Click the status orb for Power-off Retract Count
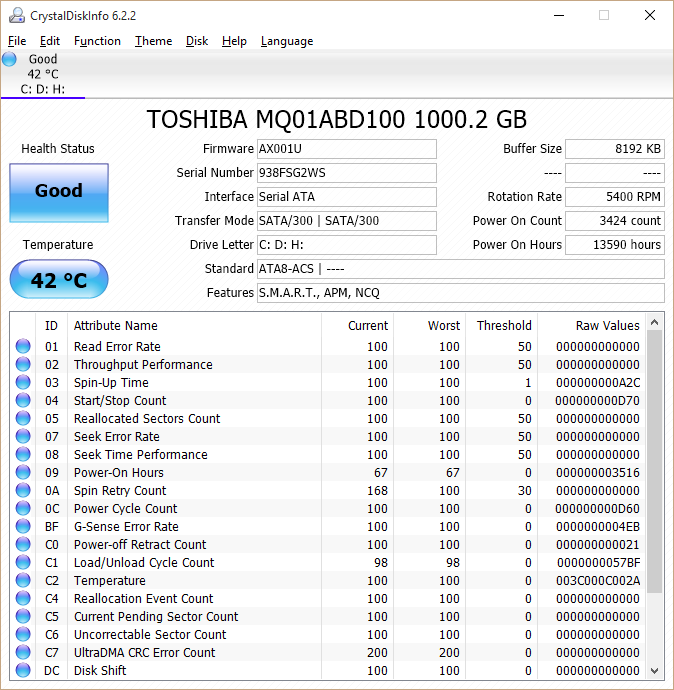674x690 pixels. pos(23,544)
